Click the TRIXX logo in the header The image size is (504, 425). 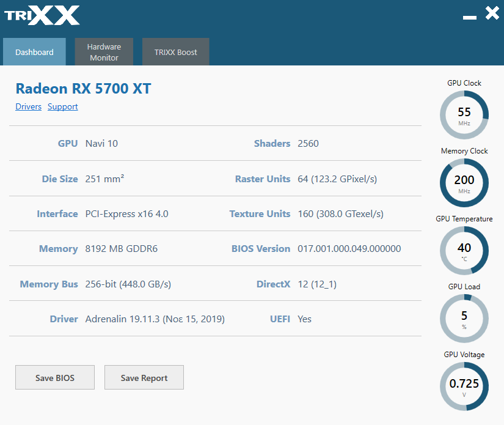click(x=42, y=15)
